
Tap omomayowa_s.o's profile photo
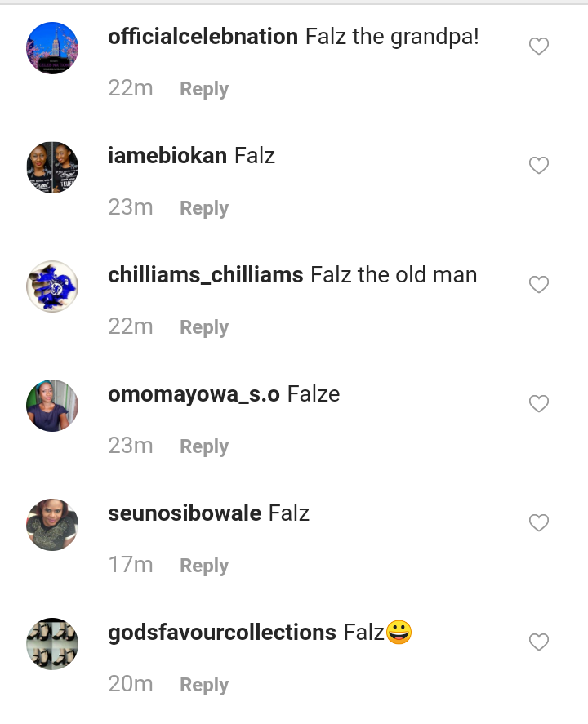click(x=52, y=406)
